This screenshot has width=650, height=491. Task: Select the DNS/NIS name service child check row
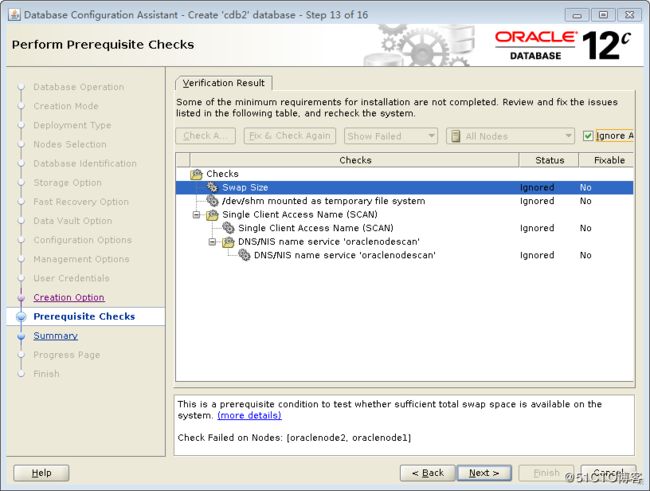click(x=405, y=255)
